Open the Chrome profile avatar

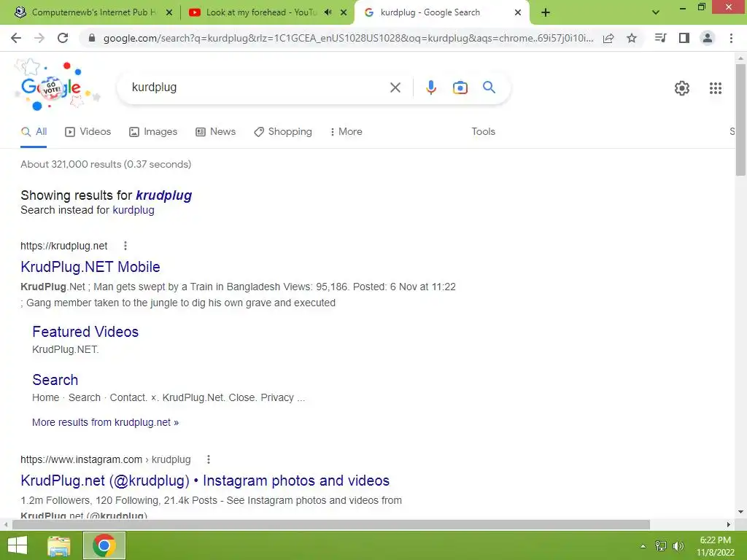click(708, 38)
